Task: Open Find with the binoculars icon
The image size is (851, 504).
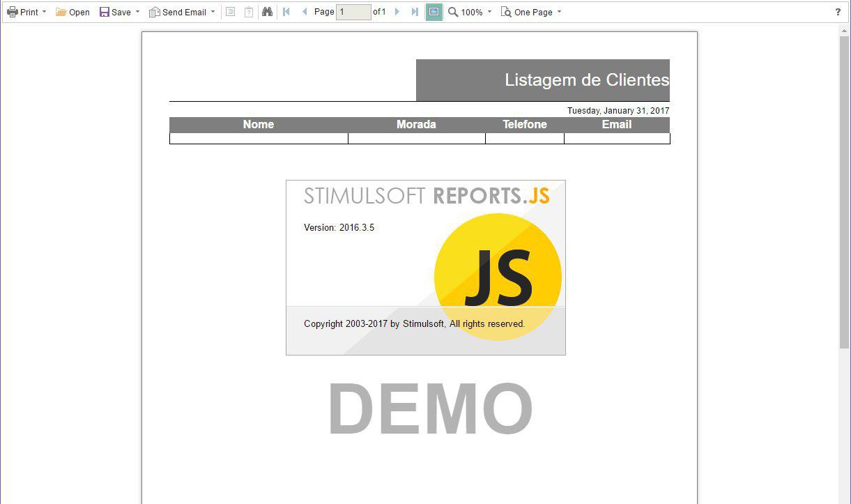Action: tap(267, 12)
